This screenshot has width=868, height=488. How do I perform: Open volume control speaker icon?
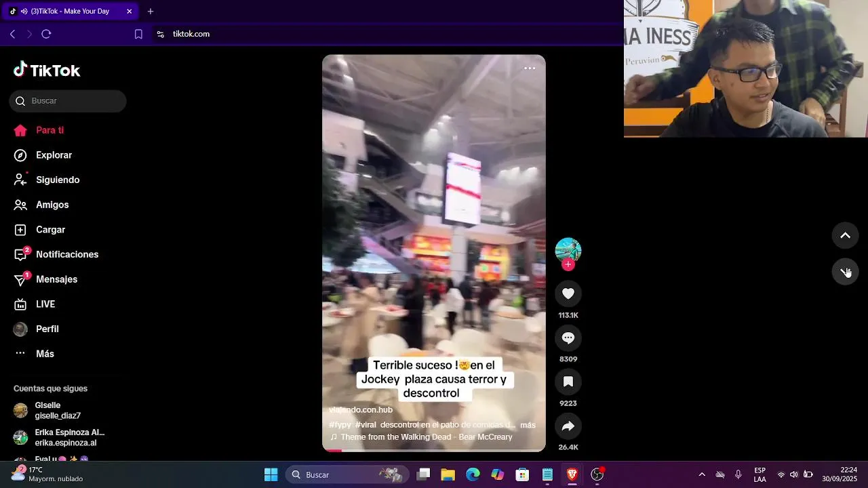click(x=794, y=474)
